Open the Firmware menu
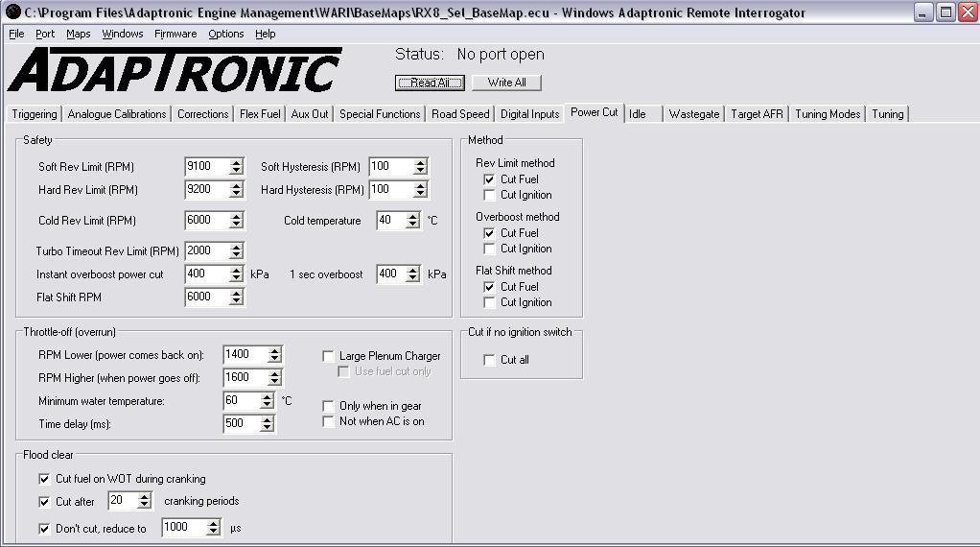The height and width of the screenshot is (547, 980). click(175, 34)
